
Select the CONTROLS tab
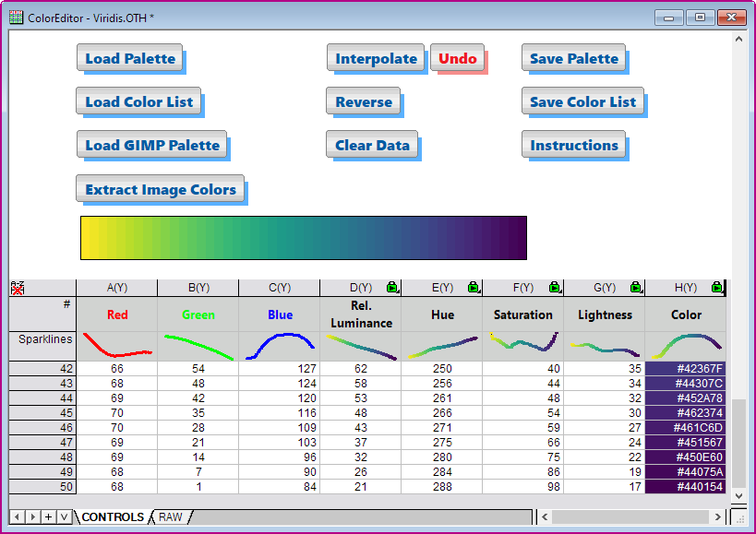[113, 517]
